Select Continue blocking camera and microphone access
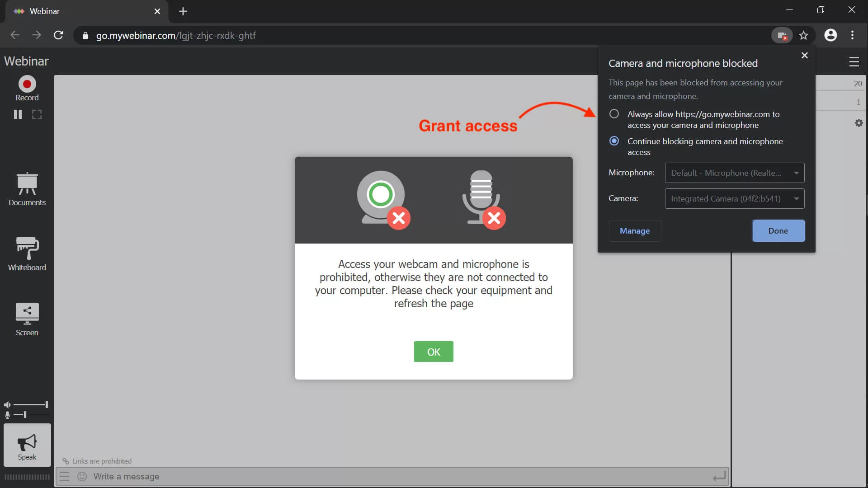Screen dimensions: 868x488 coord(613,141)
